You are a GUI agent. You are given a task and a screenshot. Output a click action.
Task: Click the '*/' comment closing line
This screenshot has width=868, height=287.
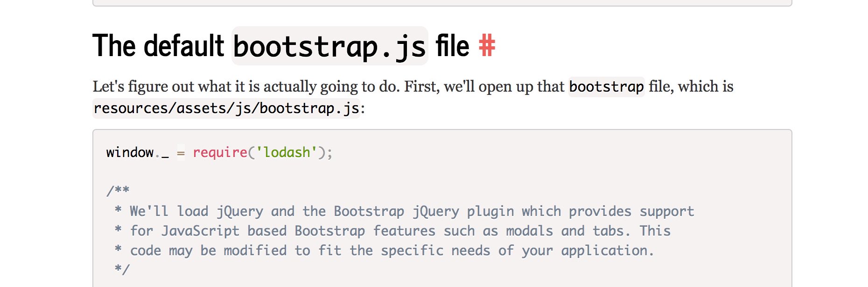point(122,269)
